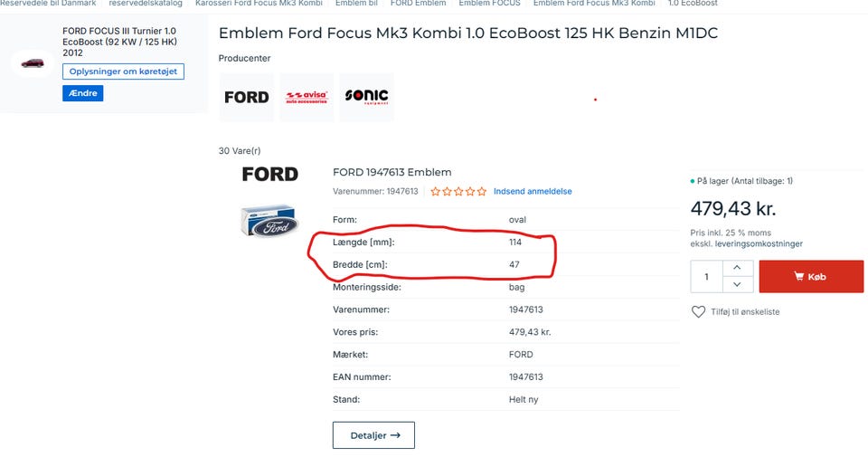This screenshot has height=457, width=868.
Task: Increase quantity with the up arrow
Action: (738, 268)
